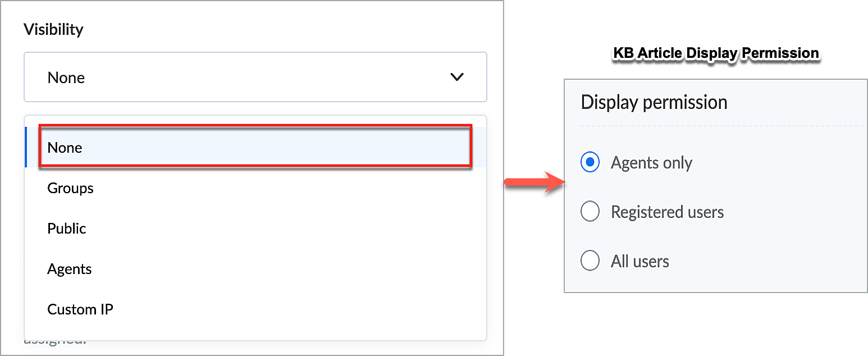The height and width of the screenshot is (356, 868).
Task: Click the red arrow pointing to Display permission
Action: [x=533, y=182]
